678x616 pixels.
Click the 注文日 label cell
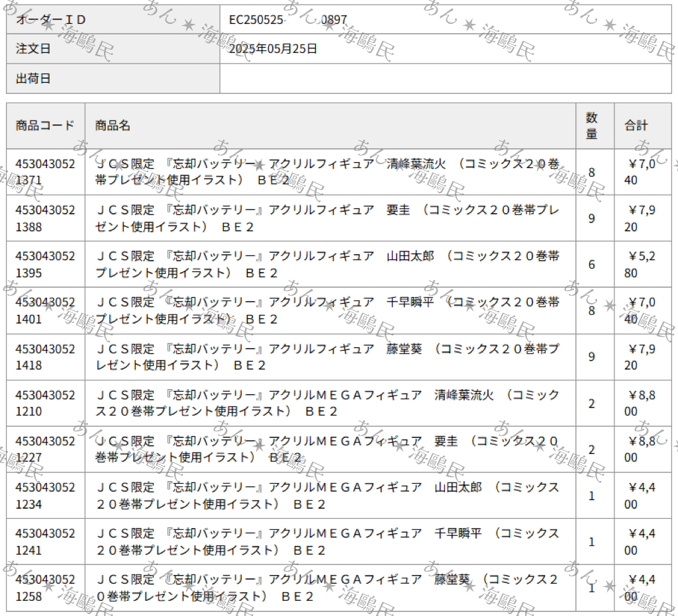(x=113, y=49)
